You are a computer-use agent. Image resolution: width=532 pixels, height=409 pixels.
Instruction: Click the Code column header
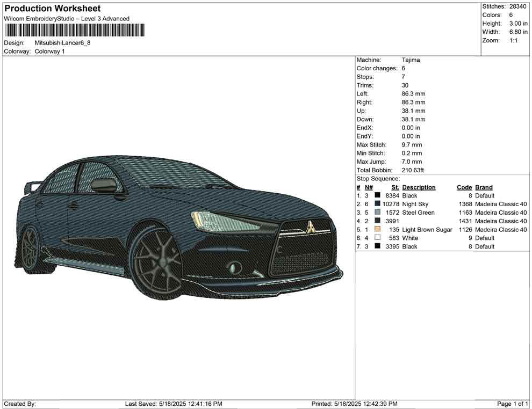(464, 187)
